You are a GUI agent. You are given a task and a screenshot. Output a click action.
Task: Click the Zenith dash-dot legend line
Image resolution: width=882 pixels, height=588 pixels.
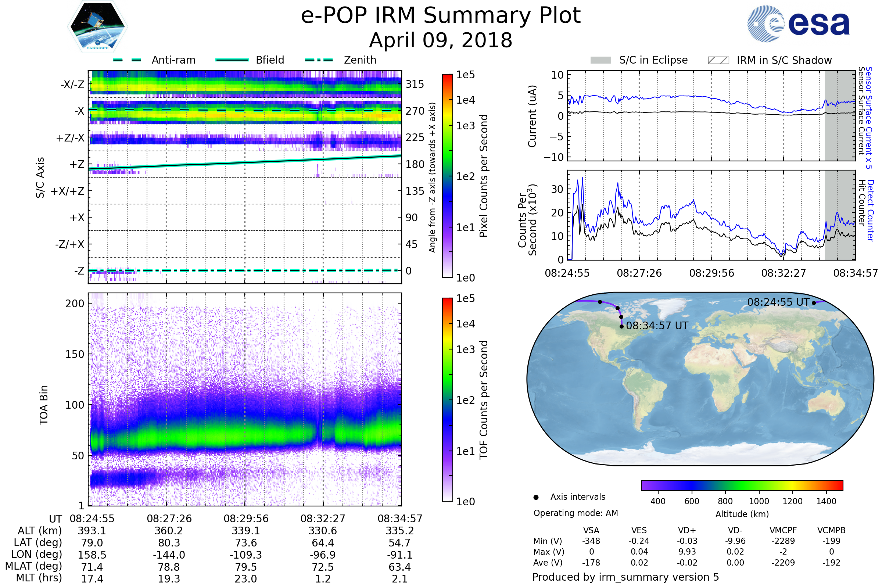pyautogui.click(x=319, y=60)
